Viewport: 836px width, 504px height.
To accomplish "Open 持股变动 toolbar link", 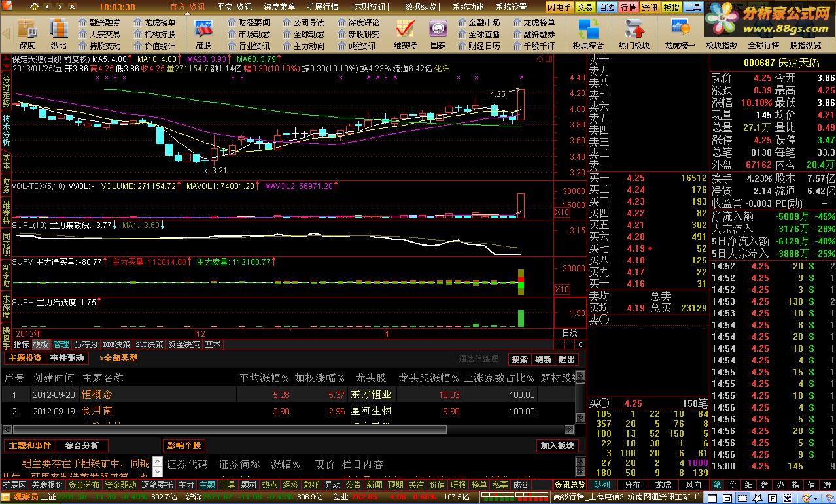I will point(99,46).
